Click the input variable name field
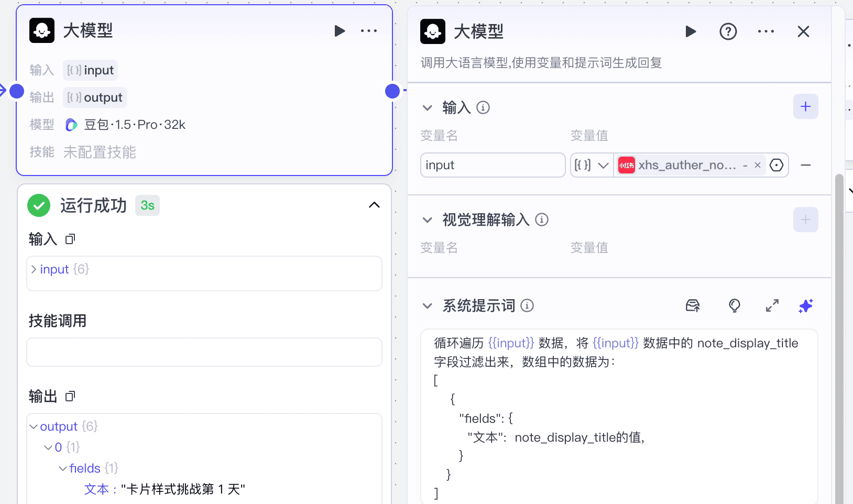 [492, 165]
